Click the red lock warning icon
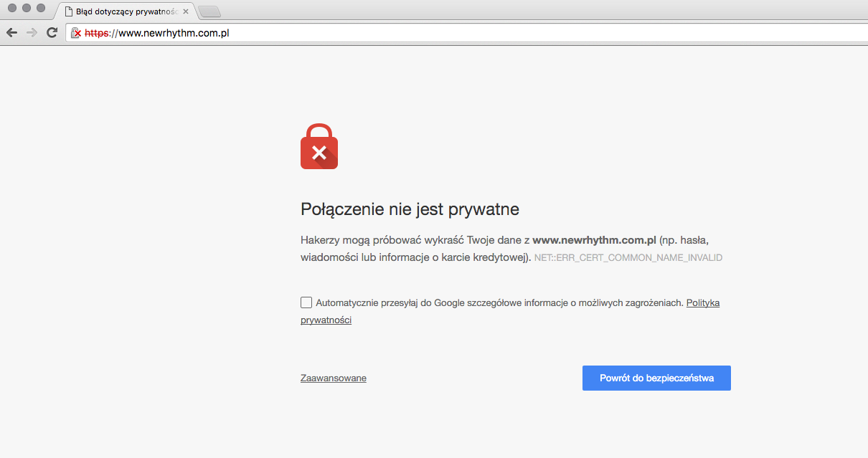Image resolution: width=868 pixels, height=458 pixels. tap(319, 147)
